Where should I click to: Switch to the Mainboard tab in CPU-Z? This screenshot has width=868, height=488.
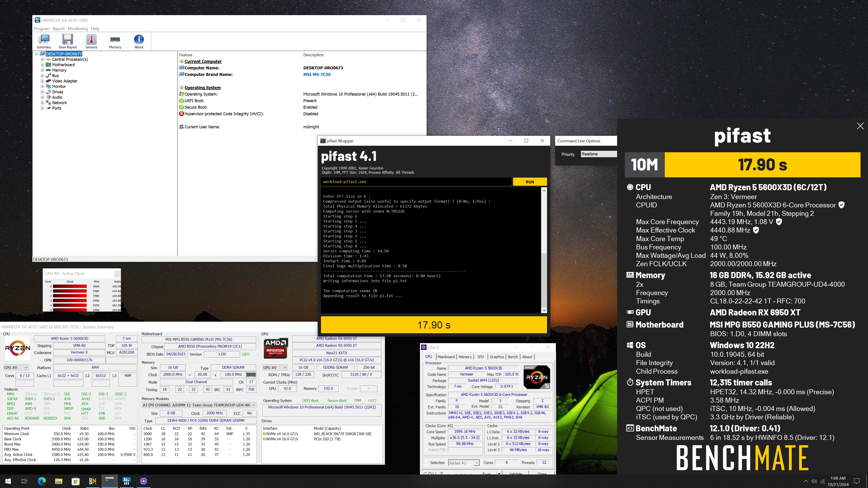(x=446, y=357)
